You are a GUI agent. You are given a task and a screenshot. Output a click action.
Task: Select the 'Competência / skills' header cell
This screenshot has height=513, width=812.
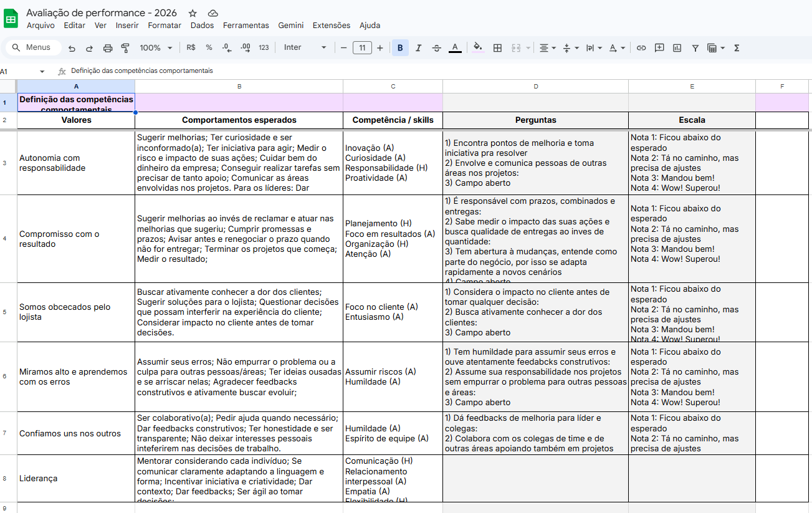[x=393, y=120]
